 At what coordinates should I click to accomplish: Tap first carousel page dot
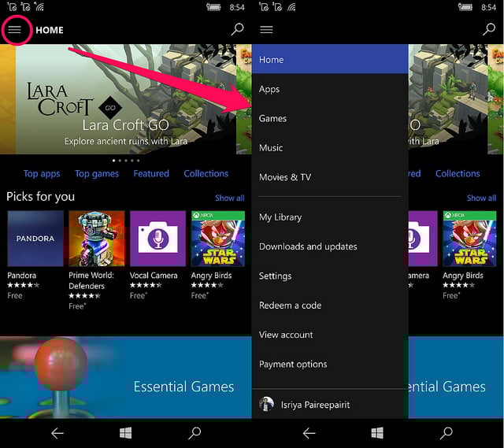pos(113,161)
